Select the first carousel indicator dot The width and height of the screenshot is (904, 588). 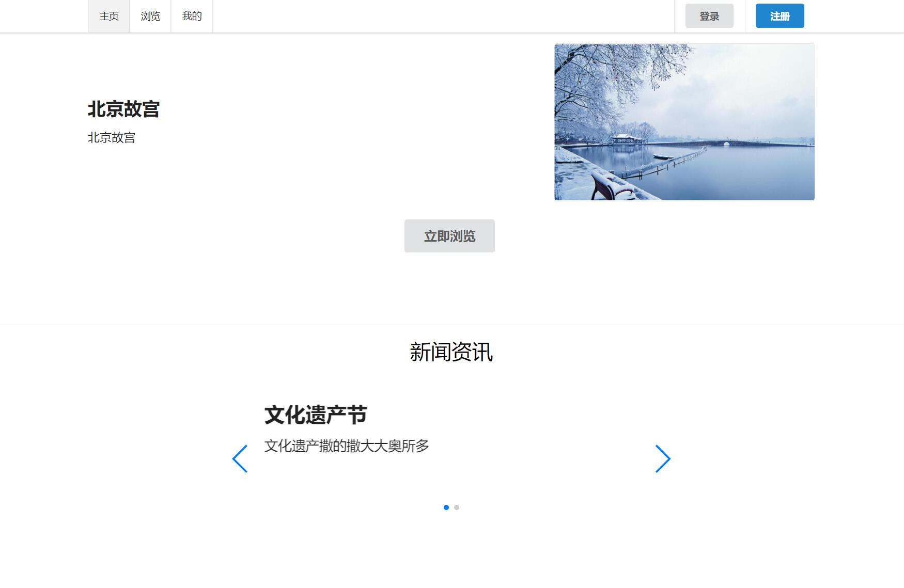point(446,507)
